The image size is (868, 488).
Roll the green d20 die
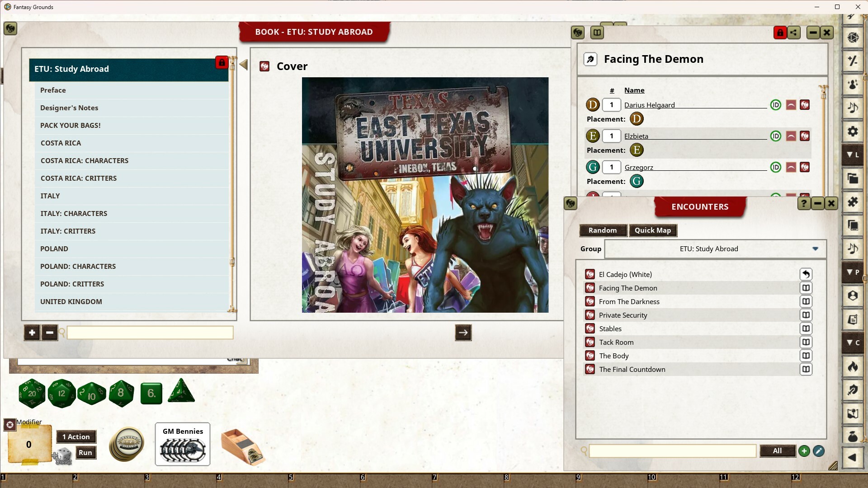32,393
